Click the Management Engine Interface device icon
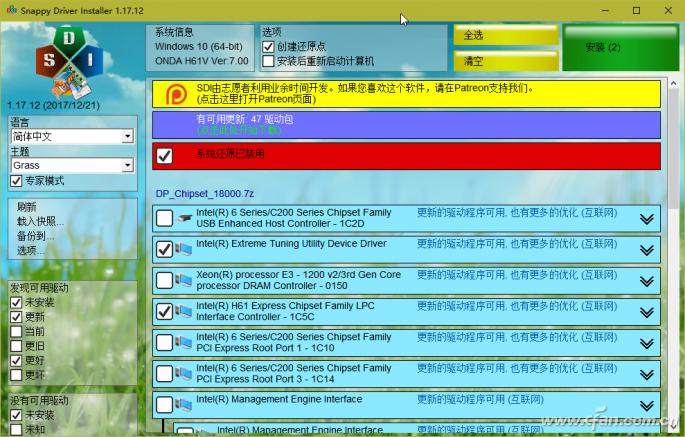 coord(185,405)
